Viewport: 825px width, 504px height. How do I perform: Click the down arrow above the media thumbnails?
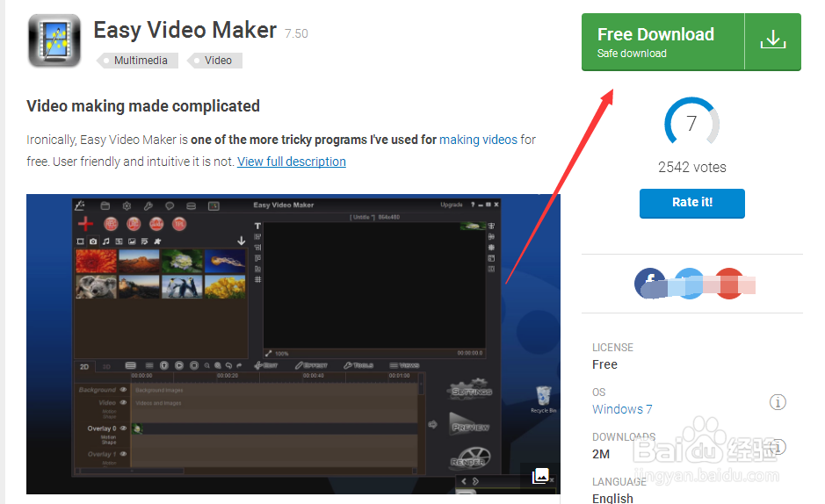(241, 241)
